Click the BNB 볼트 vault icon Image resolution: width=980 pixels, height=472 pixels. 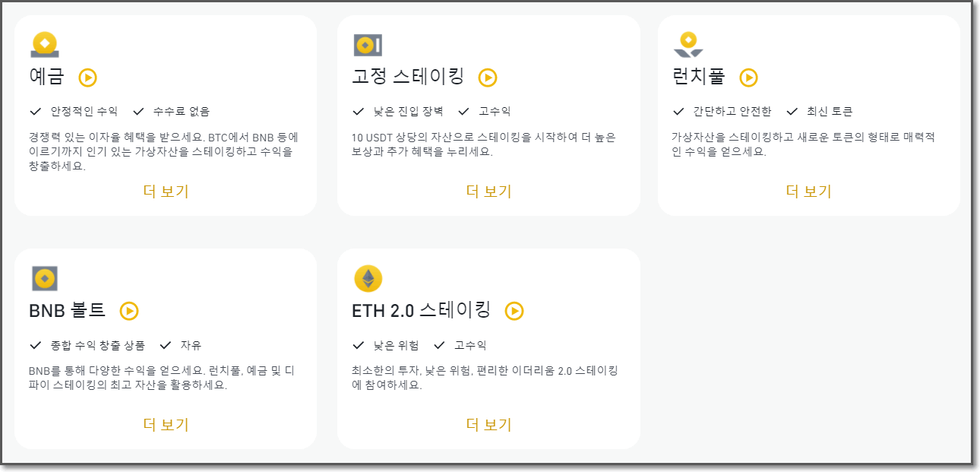pos(43,277)
